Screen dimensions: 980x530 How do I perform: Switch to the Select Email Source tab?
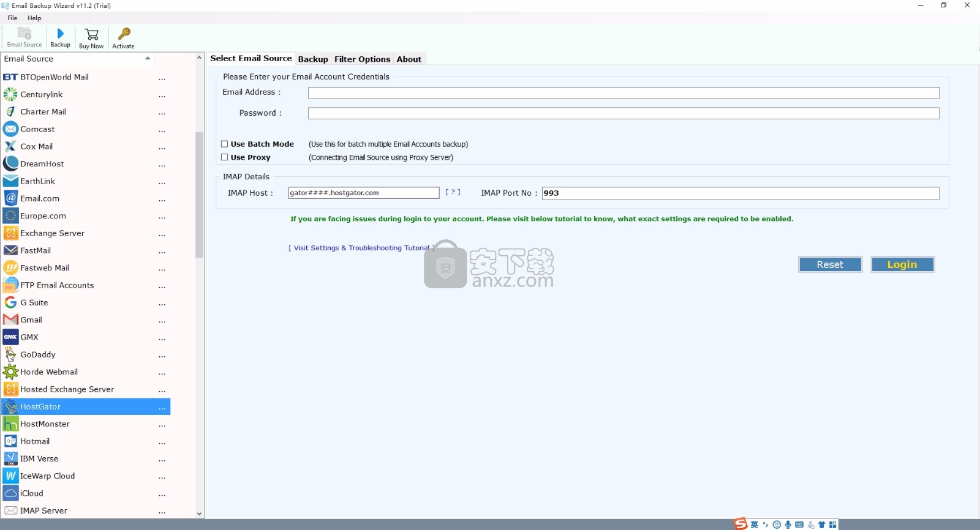(x=251, y=58)
